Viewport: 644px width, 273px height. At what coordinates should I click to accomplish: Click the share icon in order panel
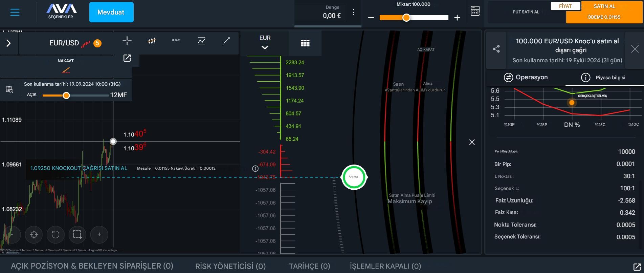point(496,49)
